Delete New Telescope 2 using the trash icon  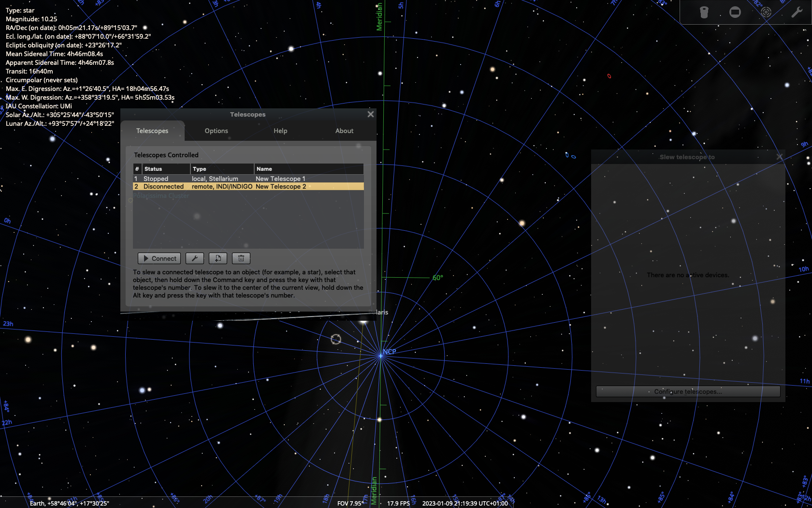(241, 258)
